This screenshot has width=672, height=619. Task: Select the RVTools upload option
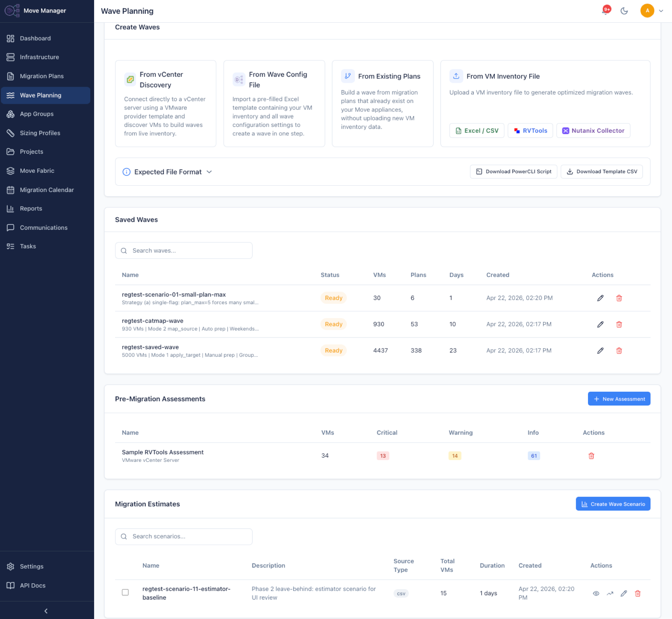pos(530,131)
